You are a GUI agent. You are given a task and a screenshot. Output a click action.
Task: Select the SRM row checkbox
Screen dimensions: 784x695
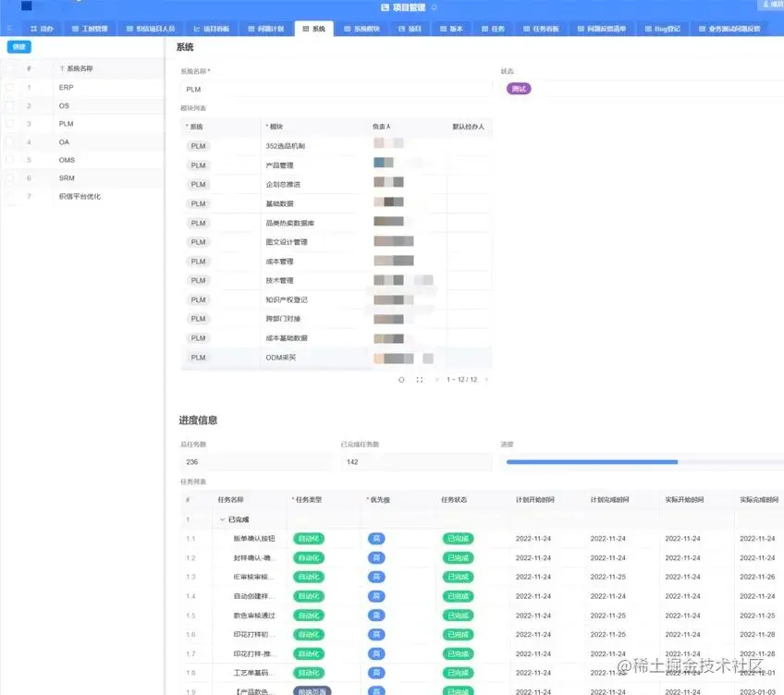9,178
